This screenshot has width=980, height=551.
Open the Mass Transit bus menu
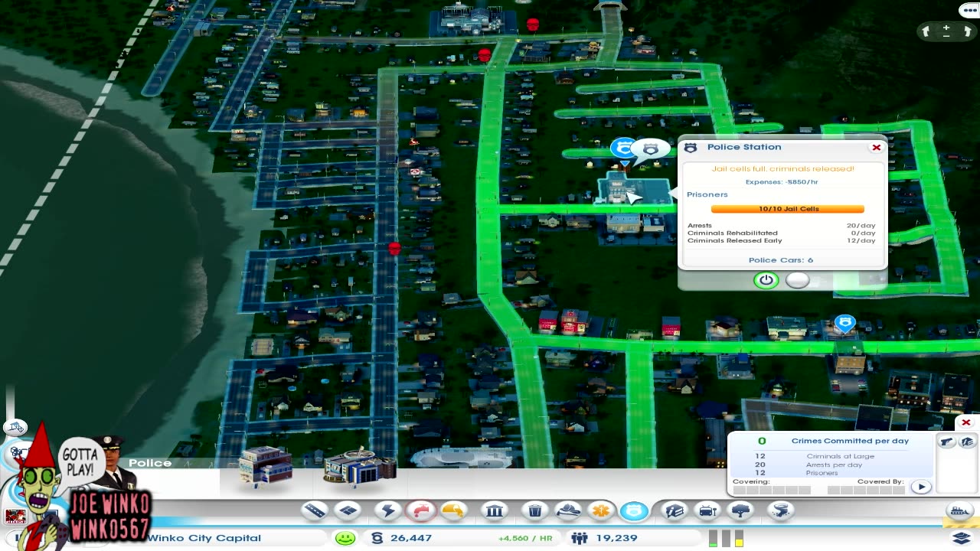[x=707, y=510]
